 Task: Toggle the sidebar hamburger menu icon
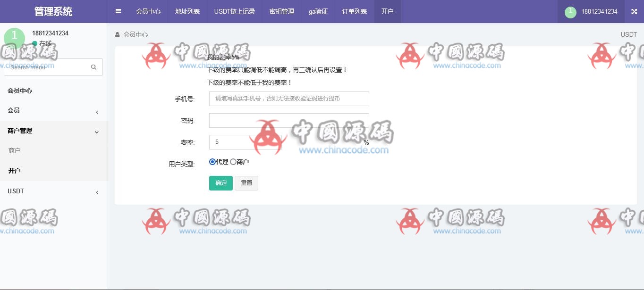[x=119, y=11]
